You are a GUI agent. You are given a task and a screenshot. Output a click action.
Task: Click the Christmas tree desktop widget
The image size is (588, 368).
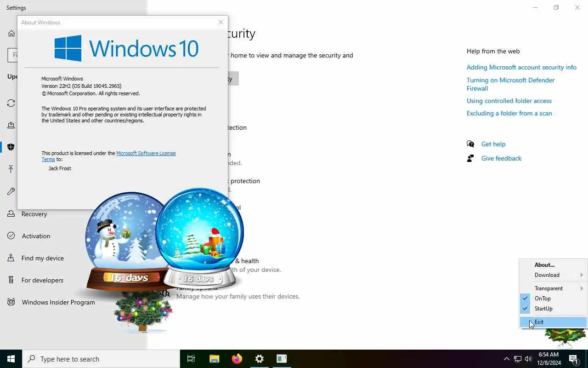[x=143, y=311]
